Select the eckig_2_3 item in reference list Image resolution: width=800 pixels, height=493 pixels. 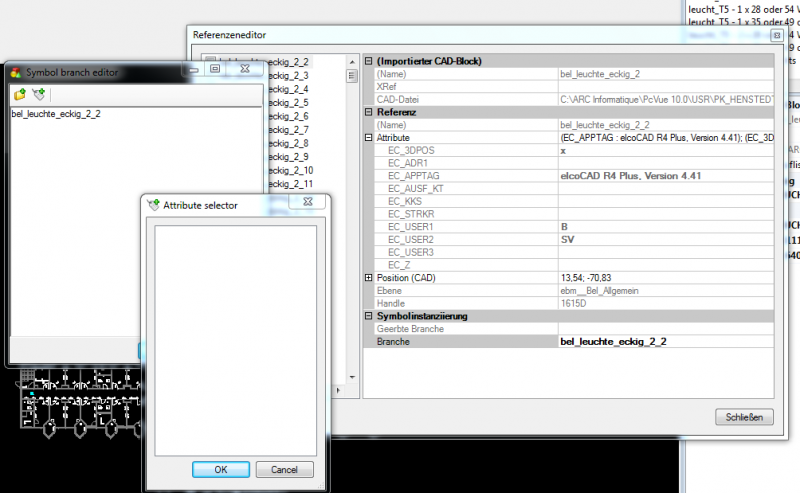[x=288, y=76]
